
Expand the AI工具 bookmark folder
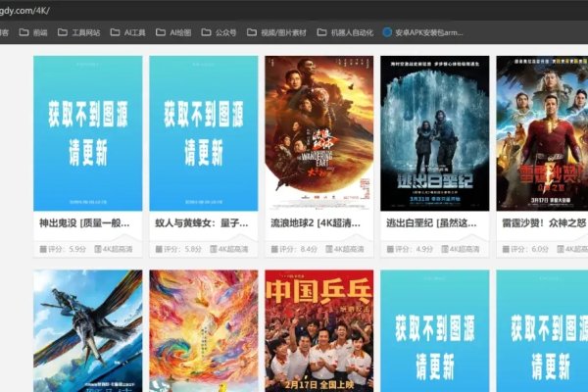coord(127,32)
